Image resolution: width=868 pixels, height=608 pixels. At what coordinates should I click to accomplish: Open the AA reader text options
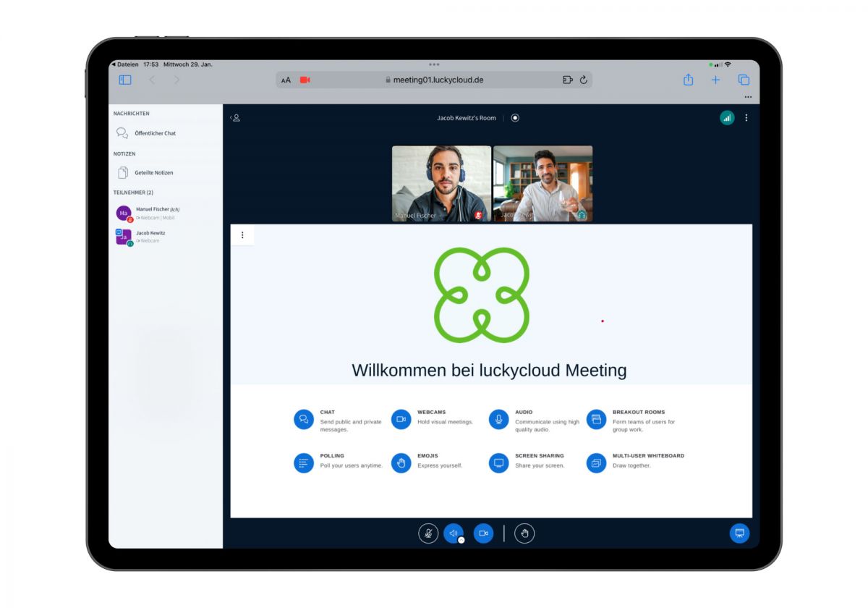[x=286, y=80]
